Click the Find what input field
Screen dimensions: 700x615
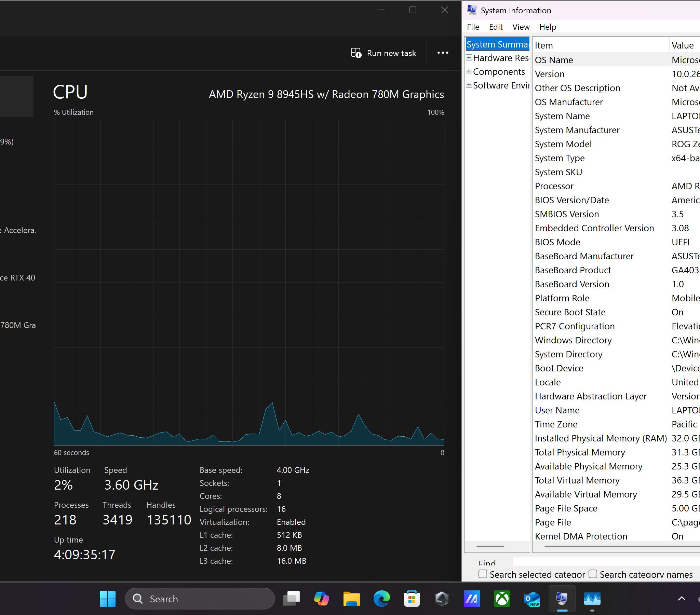(606, 561)
